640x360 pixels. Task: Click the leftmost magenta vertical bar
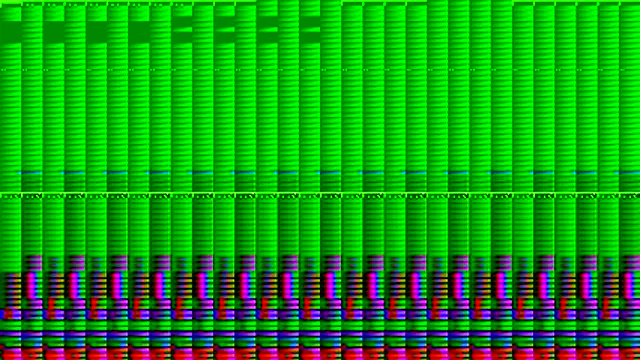pos(31,286)
